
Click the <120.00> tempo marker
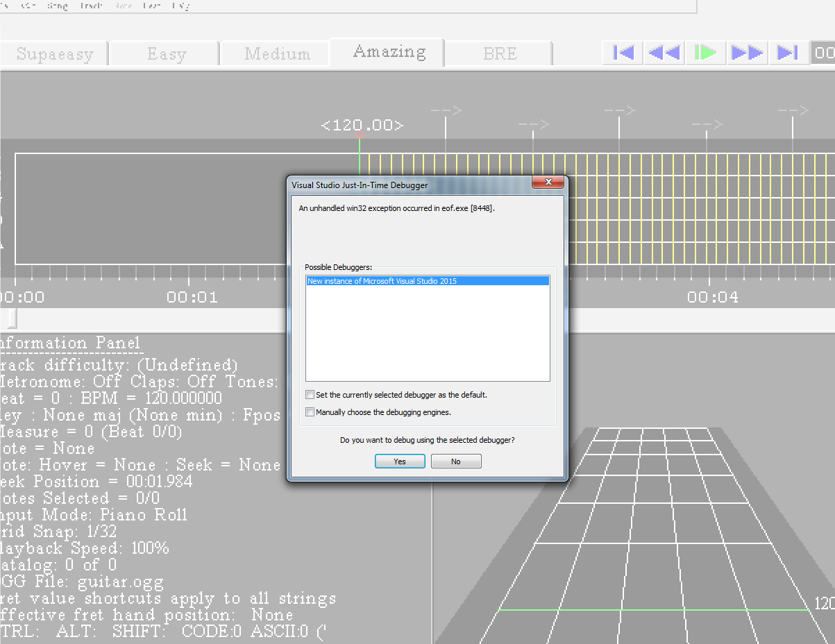362,126
